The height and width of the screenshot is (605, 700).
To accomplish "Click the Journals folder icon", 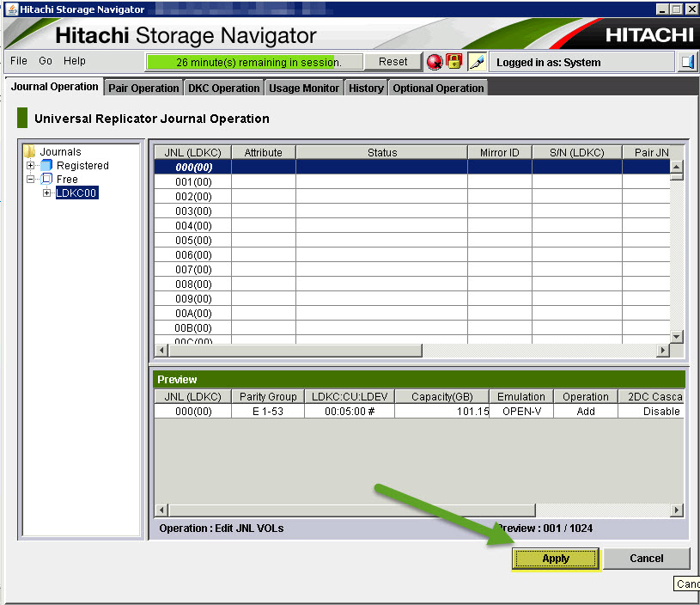I will pyautogui.click(x=29, y=151).
